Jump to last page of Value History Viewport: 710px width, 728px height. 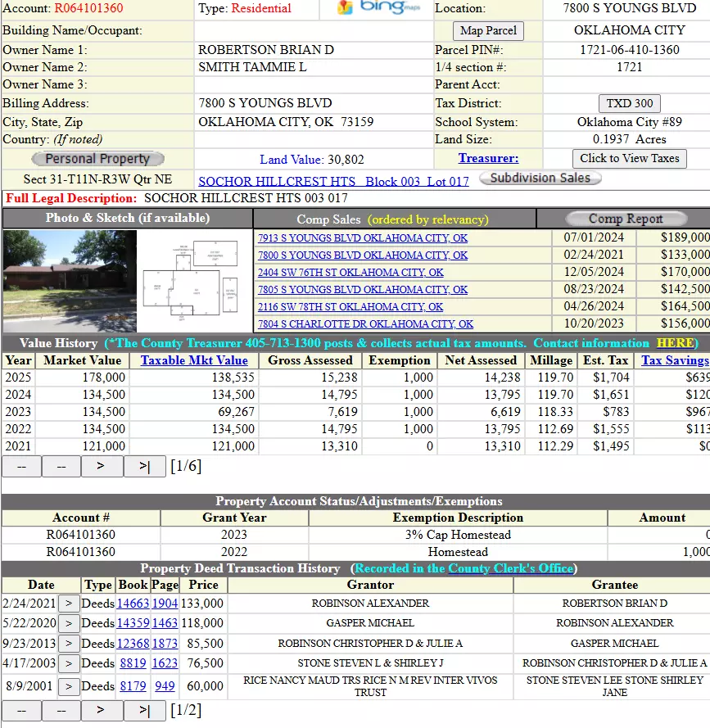point(144,467)
